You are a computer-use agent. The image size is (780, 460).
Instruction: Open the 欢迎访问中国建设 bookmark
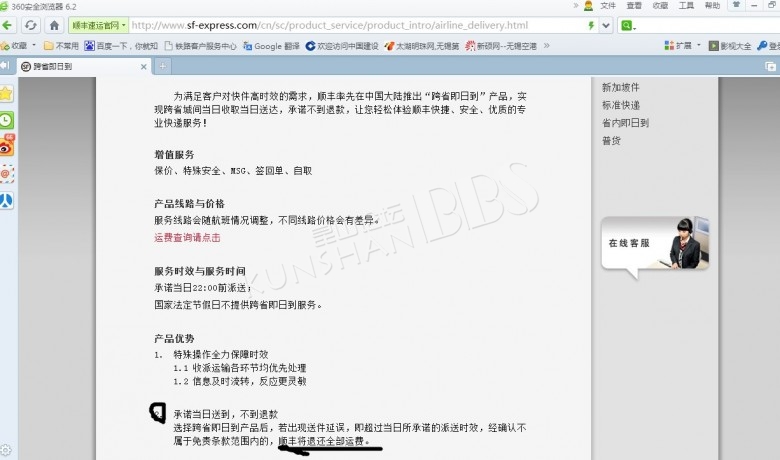pos(342,46)
